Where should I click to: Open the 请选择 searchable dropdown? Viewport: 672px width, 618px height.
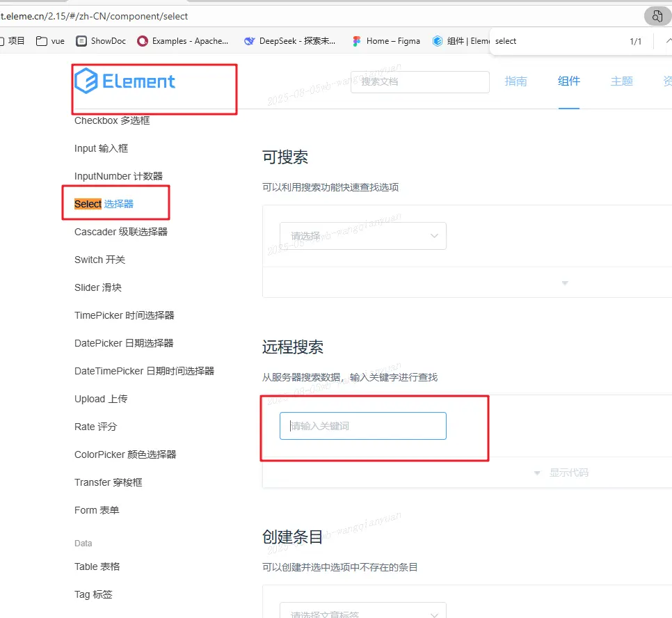coord(363,236)
